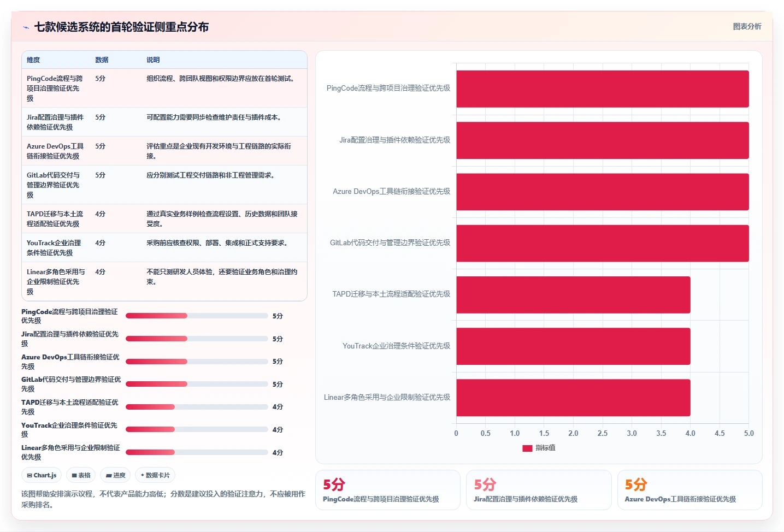Open the Jira配置治理 5分 data card

[x=539, y=490]
